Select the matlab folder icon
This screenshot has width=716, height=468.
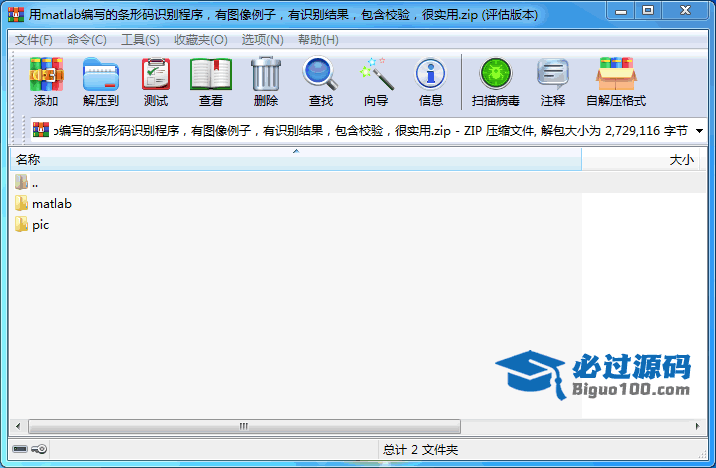click(x=21, y=203)
